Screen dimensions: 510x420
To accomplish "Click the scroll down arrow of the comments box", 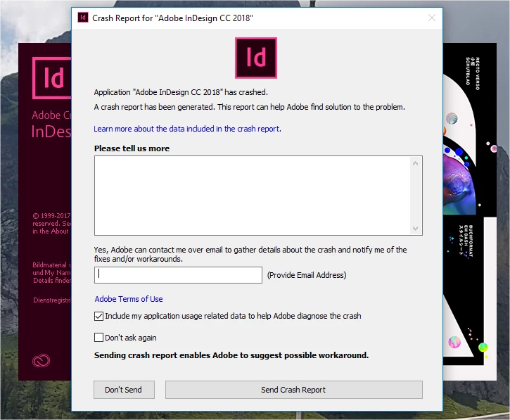I will tap(415, 229).
